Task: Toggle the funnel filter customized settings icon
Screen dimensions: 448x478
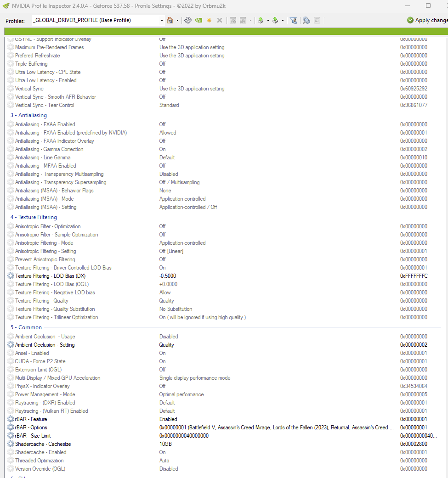Action: tap(293, 20)
